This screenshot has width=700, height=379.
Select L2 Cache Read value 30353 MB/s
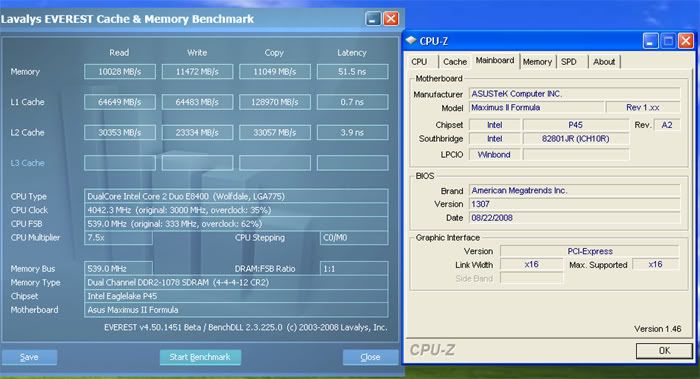120,132
